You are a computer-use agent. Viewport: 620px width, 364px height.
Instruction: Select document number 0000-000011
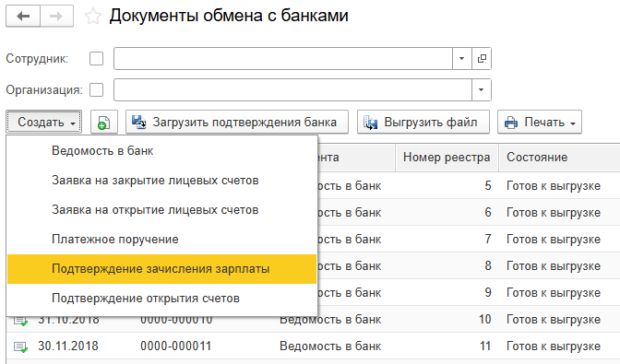point(175,346)
